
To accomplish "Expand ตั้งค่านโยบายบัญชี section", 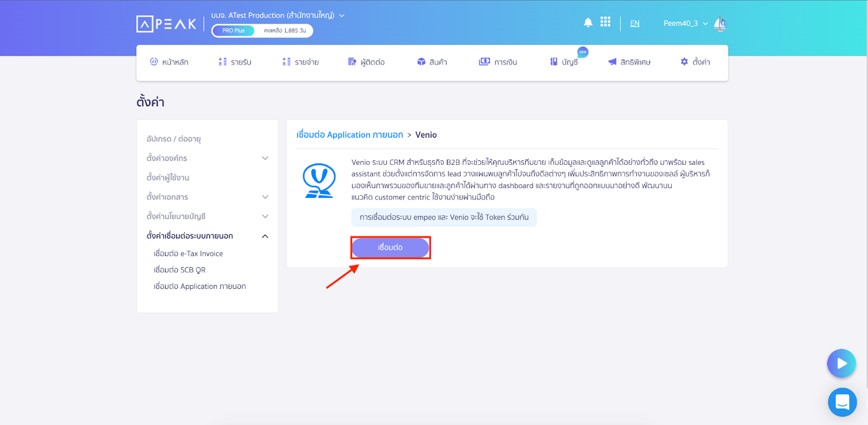I will tap(207, 216).
